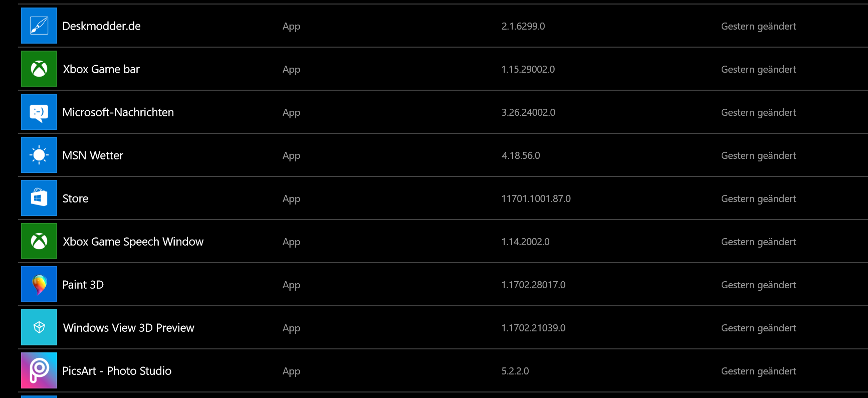Select the MSN Wetter label
Screen dimensions: 868x398
click(93, 155)
